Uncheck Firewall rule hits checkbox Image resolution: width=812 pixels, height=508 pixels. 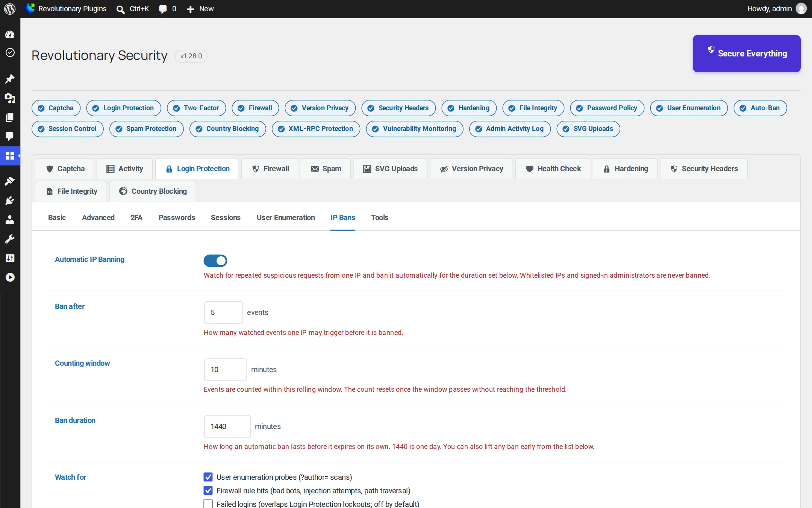pos(208,491)
